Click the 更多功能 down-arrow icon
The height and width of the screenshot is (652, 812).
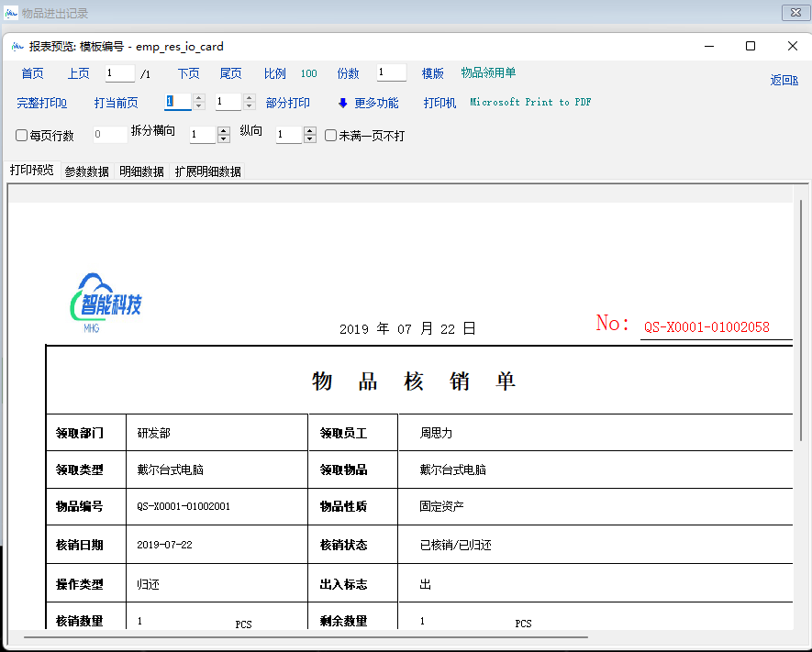343,103
